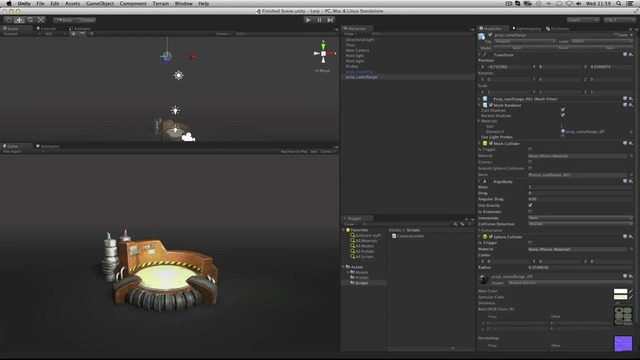This screenshot has height=360, width=640.
Task: Select the Hand tool in the toolbar
Action: point(9,20)
